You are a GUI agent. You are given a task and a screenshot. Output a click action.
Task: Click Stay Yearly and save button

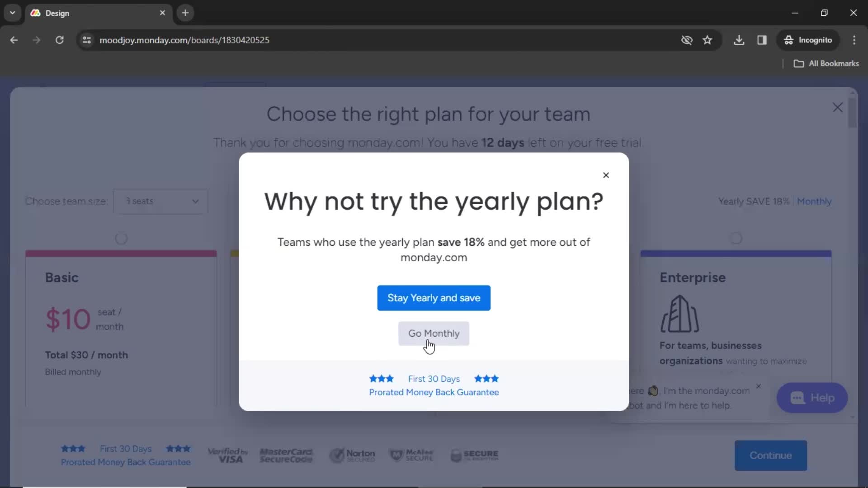click(x=434, y=298)
